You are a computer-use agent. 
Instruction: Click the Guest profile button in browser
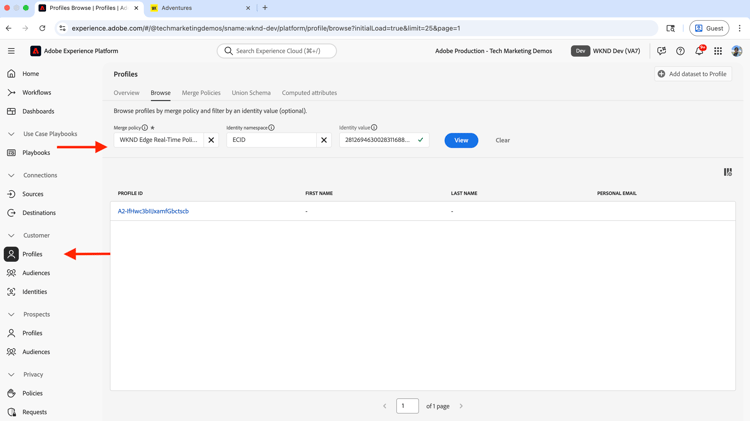[x=709, y=28]
